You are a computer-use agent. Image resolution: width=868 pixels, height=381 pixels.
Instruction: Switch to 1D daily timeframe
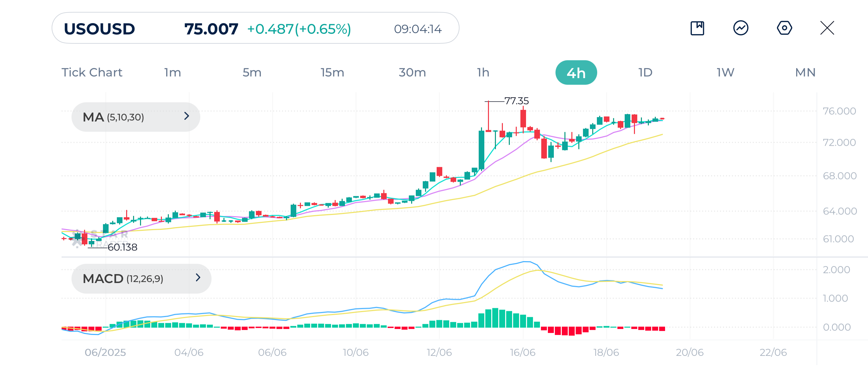click(x=645, y=72)
